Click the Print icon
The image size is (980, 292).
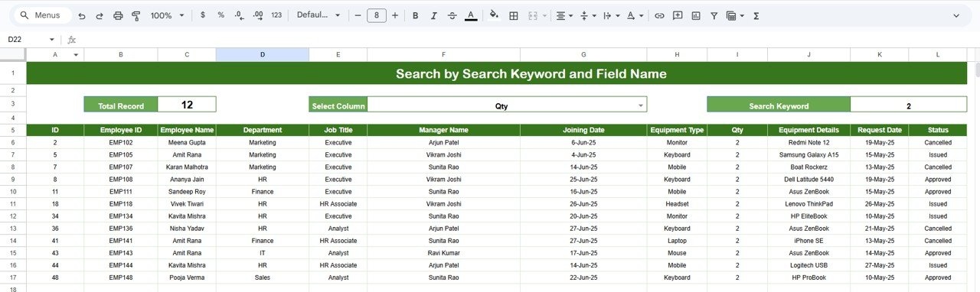tap(118, 15)
